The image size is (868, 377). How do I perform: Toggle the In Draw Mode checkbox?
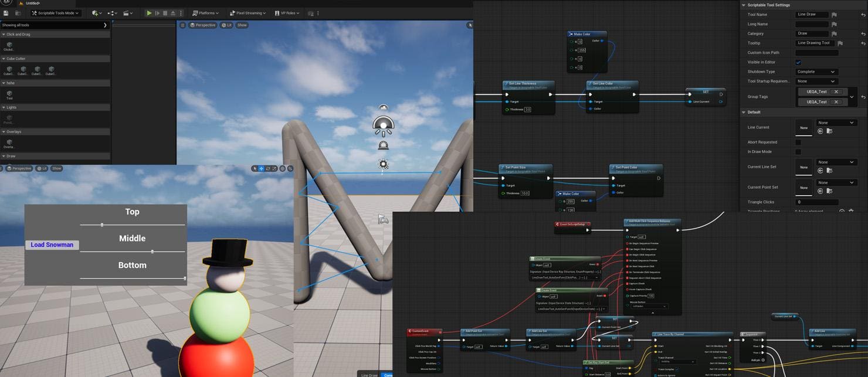click(798, 151)
